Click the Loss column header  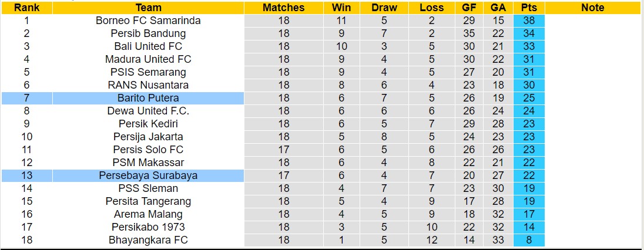[x=432, y=8]
